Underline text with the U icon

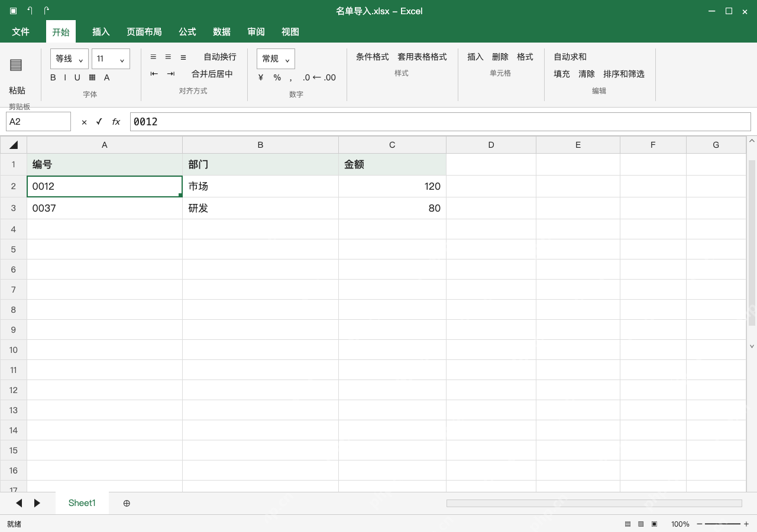pos(77,77)
